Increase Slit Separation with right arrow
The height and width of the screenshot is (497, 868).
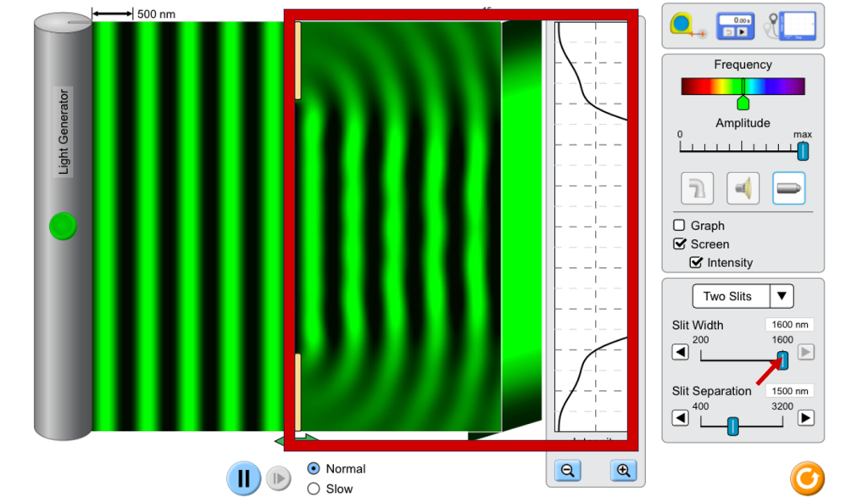pos(805,418)
